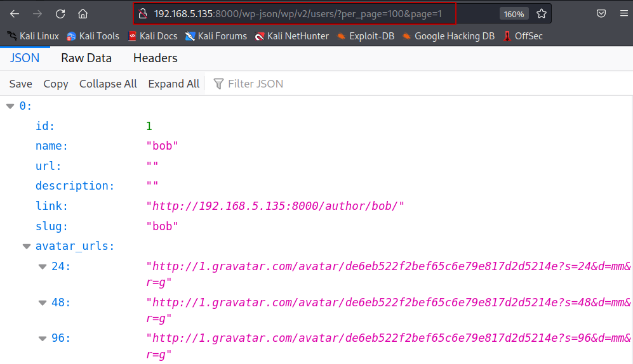Reset the 160% zoom level badge
The image size is (633, 364).
[514, 14]
